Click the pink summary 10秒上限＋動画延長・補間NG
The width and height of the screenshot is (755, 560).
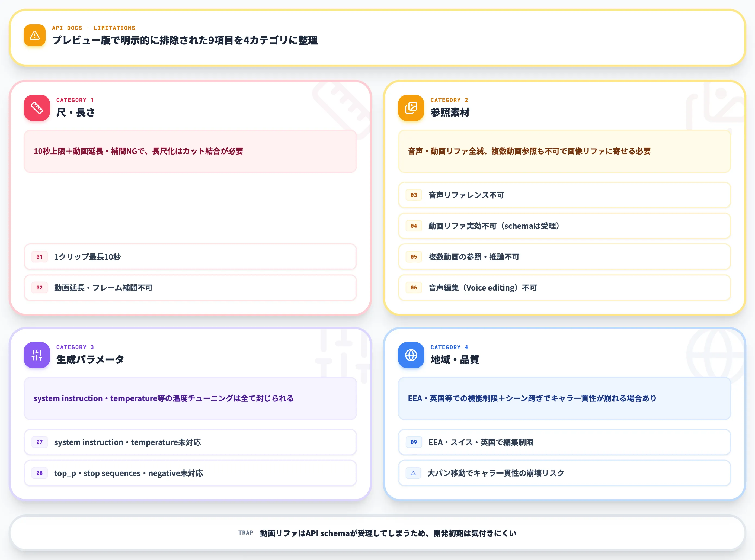pos(190,151)
